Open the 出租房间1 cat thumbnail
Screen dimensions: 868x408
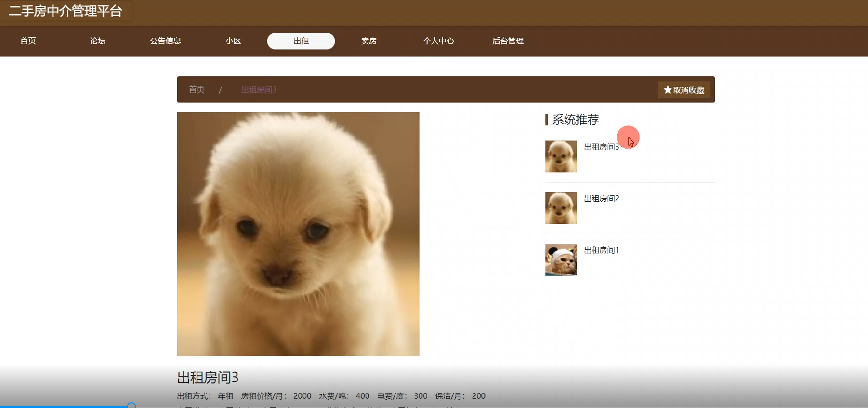pyautogui.click(x=561, y=259)
